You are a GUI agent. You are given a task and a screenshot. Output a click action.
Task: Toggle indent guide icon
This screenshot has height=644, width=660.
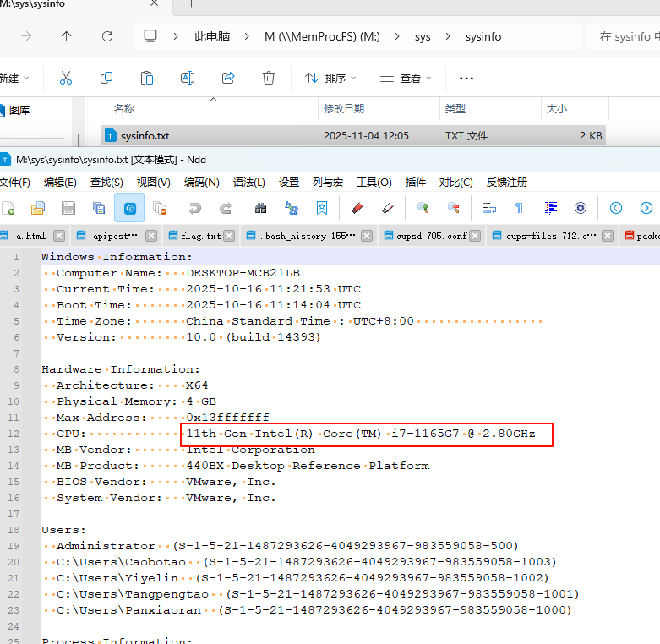(x=550, y=208)
